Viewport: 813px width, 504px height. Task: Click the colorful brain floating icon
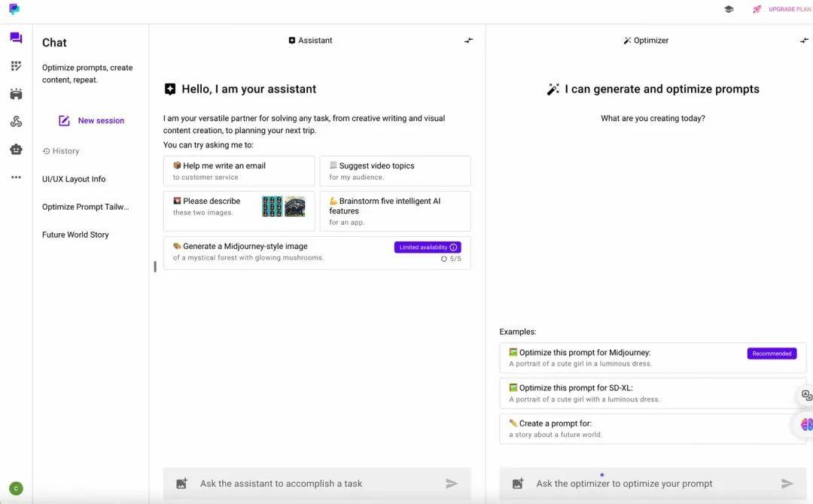pos(806,425)
